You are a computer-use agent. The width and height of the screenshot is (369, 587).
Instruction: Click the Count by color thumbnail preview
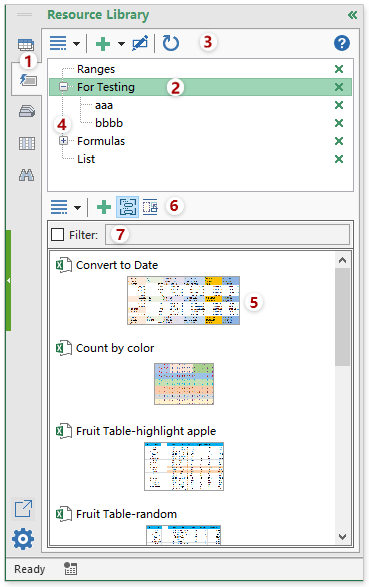click(184, 384)
